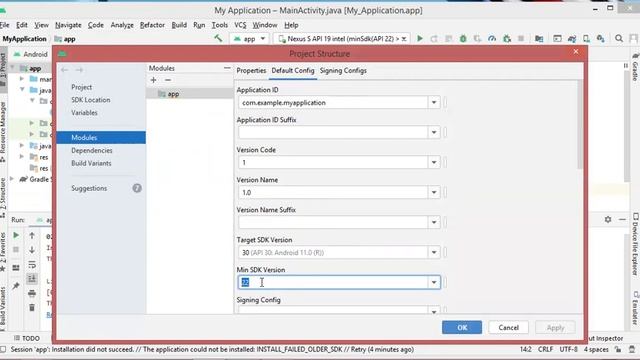Select SDK Location in sidebar
640x360 pixels.
point(91,100)
